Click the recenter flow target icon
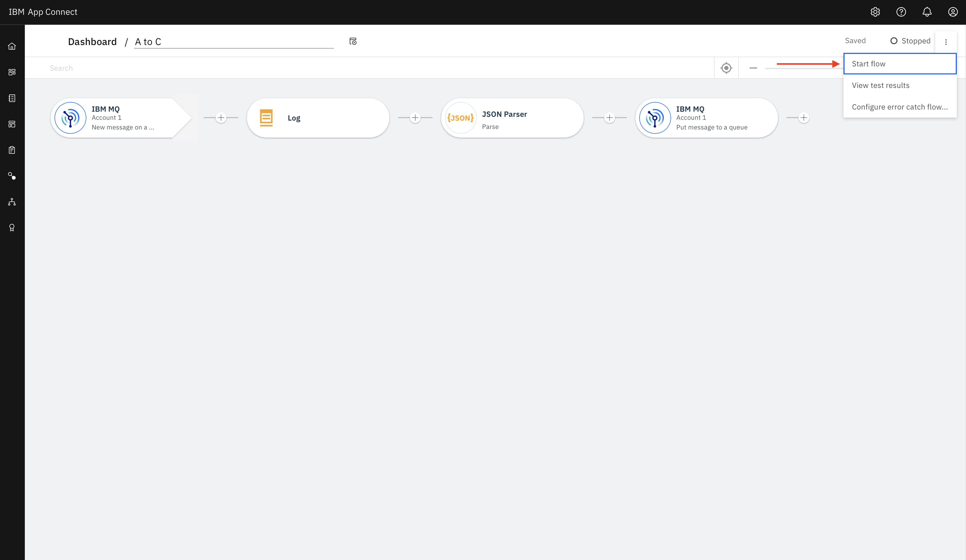This screenshot has width=966, height=560. click(726, 68)
